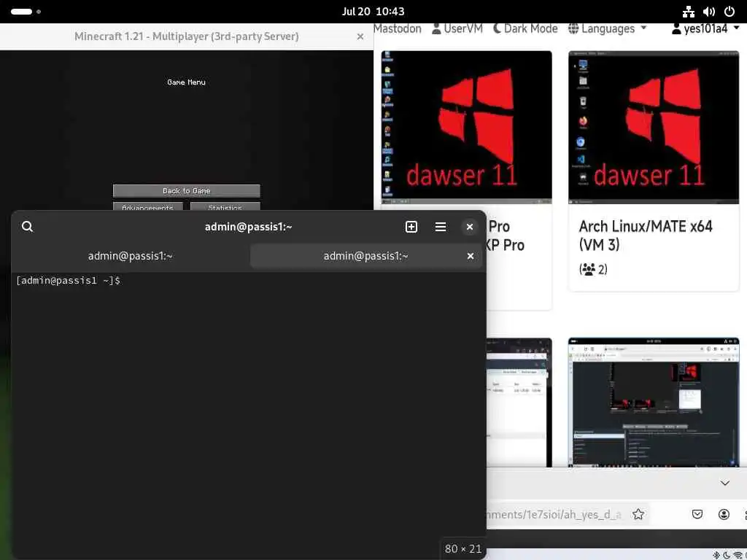This screenshot has height=560, width=747.
Task: Click the Bluetooth tray icon
Action: (716, 555)
